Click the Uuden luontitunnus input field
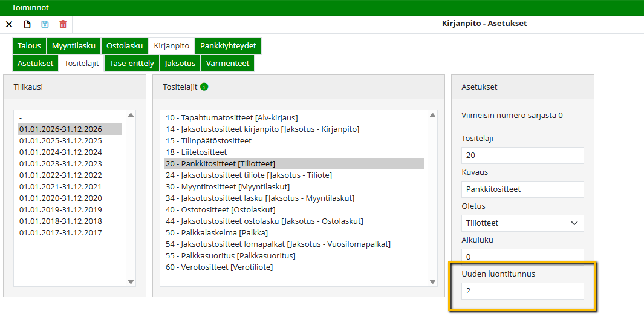Image resolution: width=644 pixels, height=331 pixels. click(x=522, y=291)
